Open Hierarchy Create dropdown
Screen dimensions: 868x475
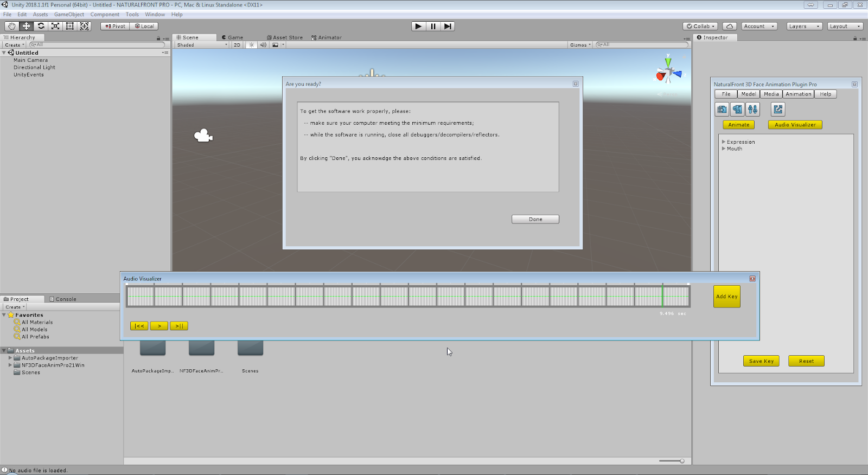(x=15, y=45)
